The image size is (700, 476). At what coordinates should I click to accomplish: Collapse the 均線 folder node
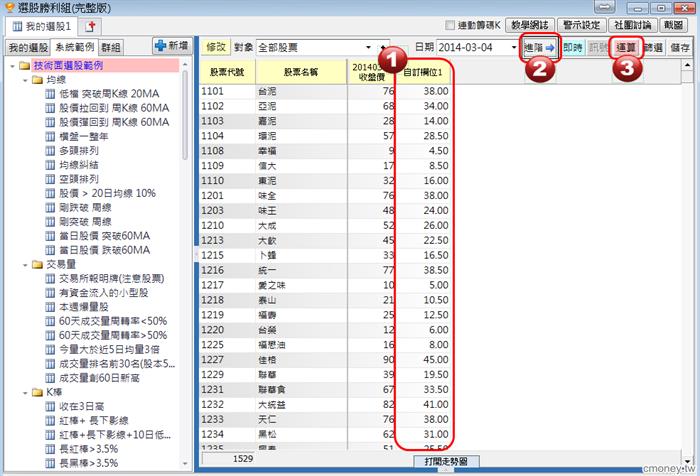coord(25,80)
